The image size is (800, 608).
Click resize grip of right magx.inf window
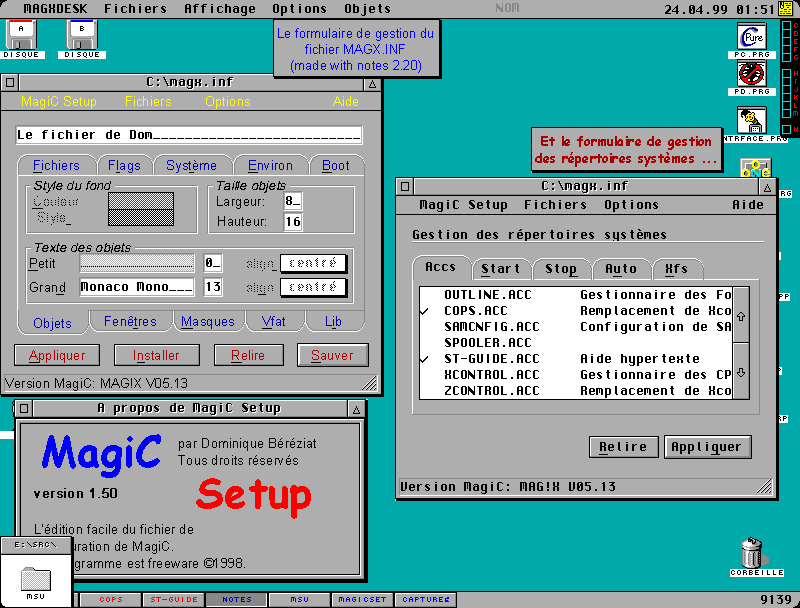(x=764, y=487)
